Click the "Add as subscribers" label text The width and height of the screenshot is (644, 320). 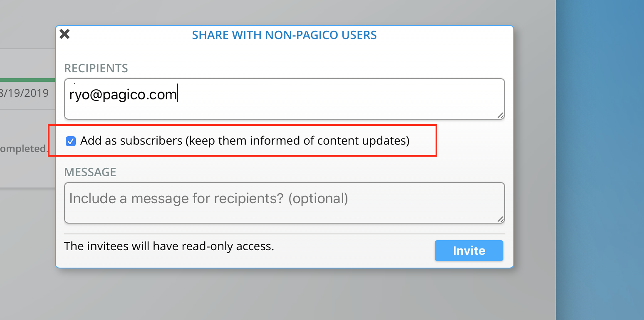[245, 141]
